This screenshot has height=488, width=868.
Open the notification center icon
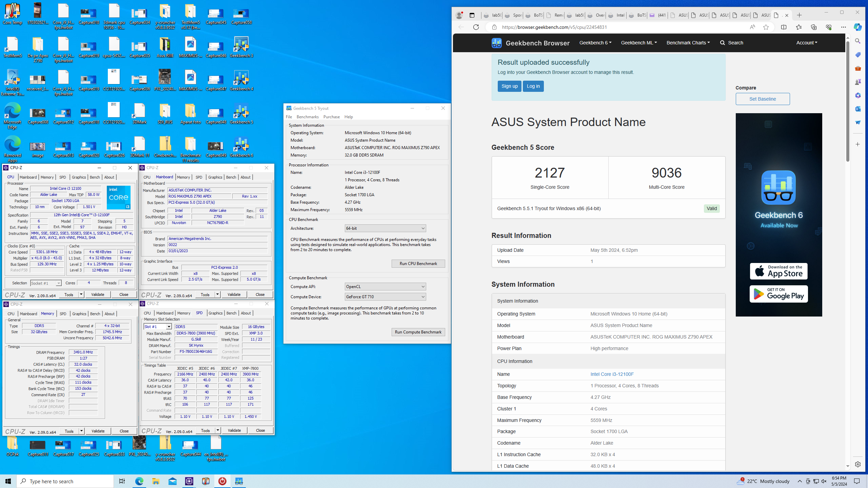(857, 481)
